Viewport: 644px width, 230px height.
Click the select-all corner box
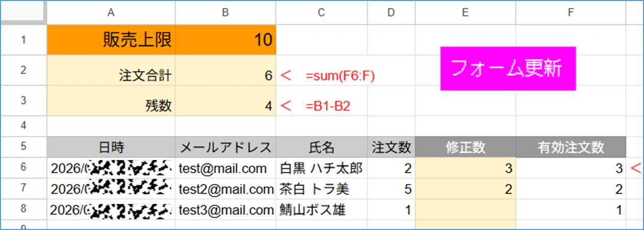pos(23,12)
